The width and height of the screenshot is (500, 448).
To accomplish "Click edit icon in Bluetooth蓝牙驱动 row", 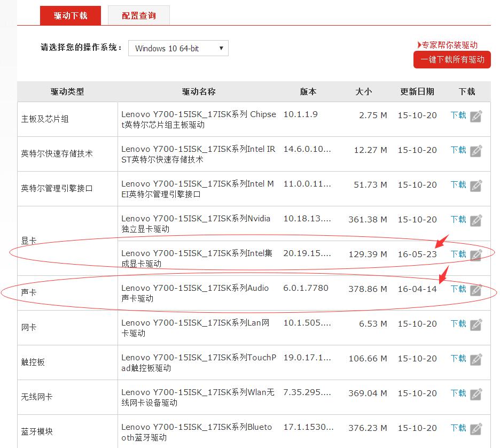I will pyautogui.click(x=476, y=429).
